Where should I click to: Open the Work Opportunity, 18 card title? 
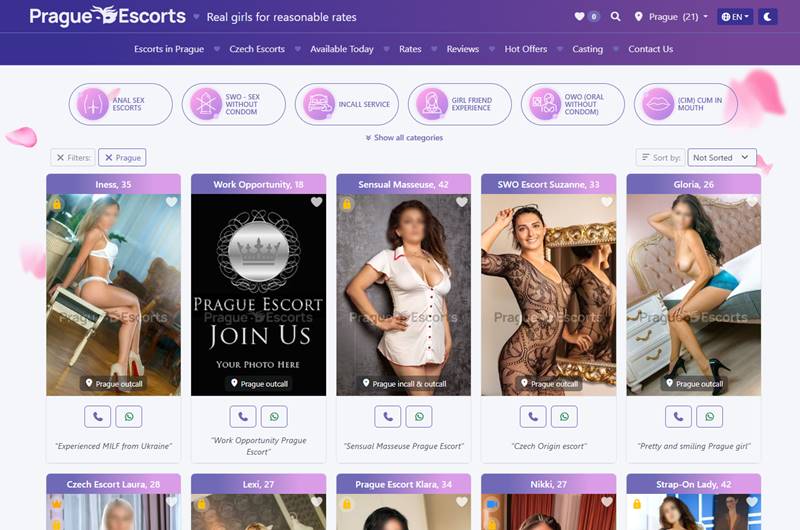point(259,185)
